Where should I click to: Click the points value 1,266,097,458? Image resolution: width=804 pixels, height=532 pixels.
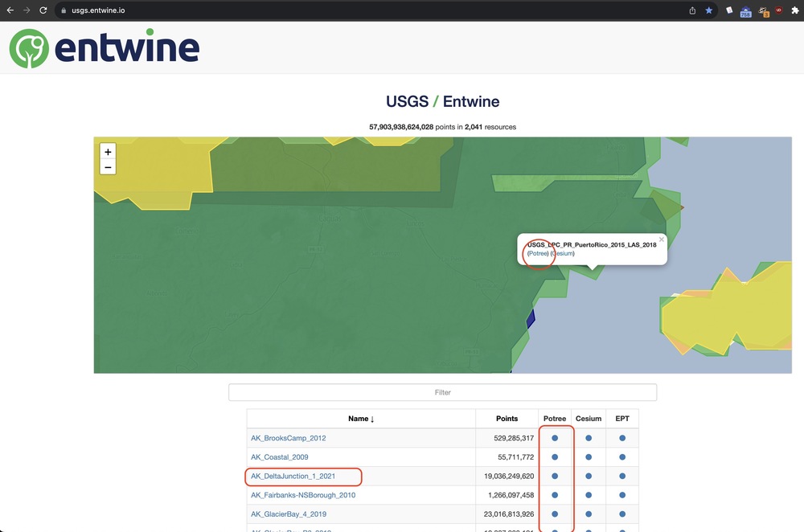tap(511, 495)
